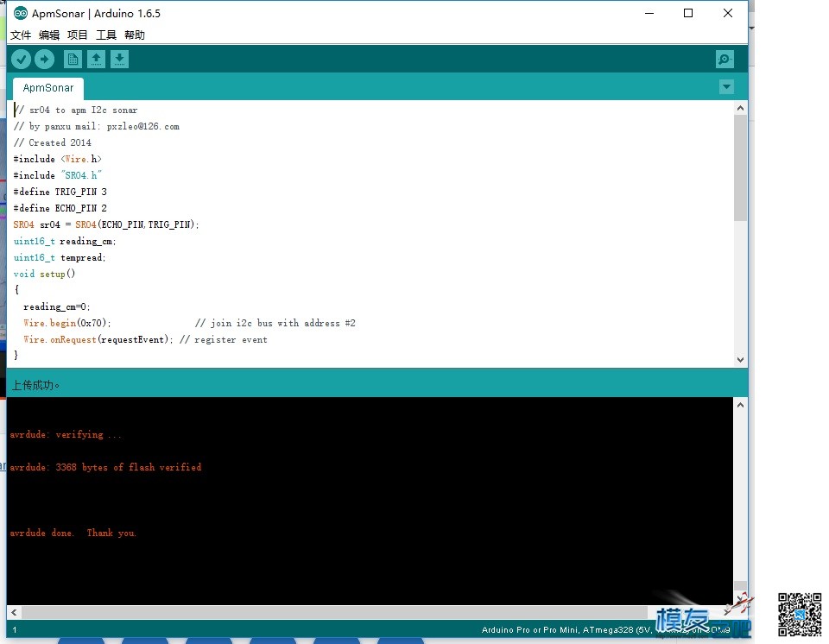This screenshot has height=644, width=829.
Task: Click the '// sr04 to apm I2c sonar' comment
Action: point(76,110)
